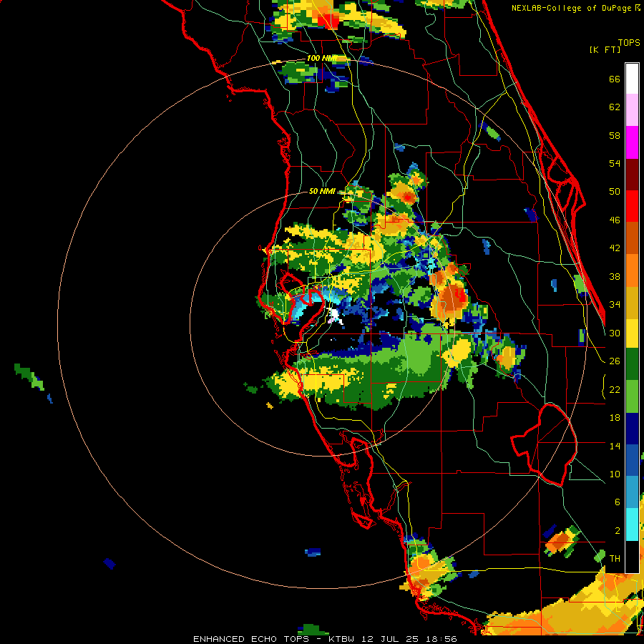
Task: Click the light green legend swatch
Action: pos(632,396)
